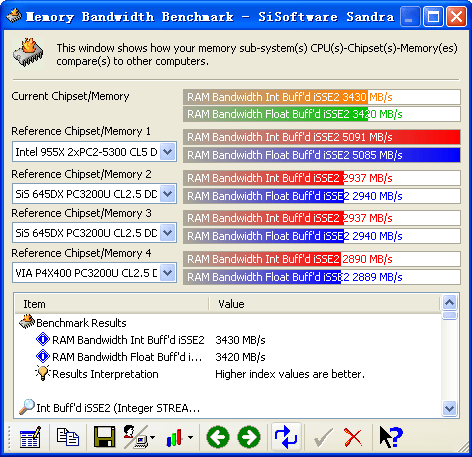Screen dimensions: 472x457
Task: Click the results list scroll down arrow
Action: 449,408
